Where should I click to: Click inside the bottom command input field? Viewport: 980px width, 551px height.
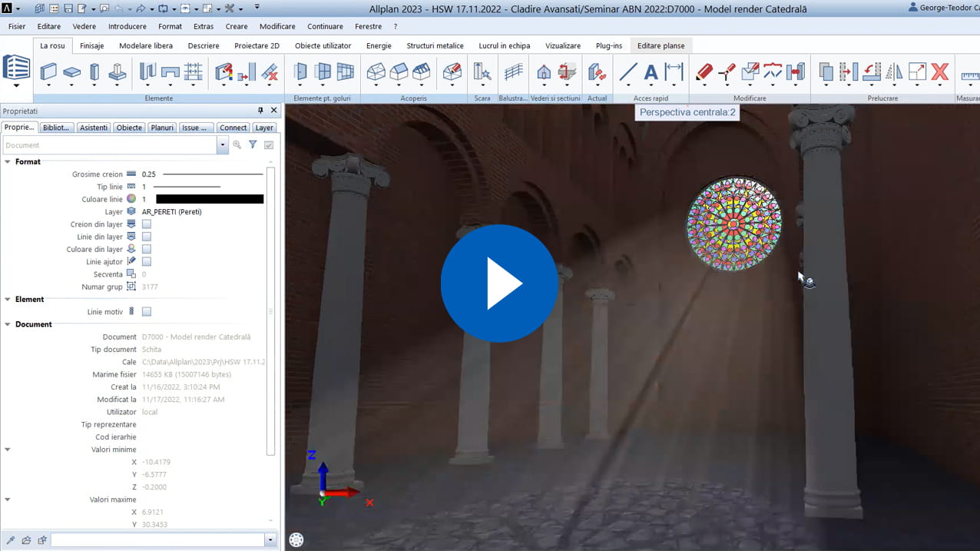pyautogui.click(x=157, y=540)
